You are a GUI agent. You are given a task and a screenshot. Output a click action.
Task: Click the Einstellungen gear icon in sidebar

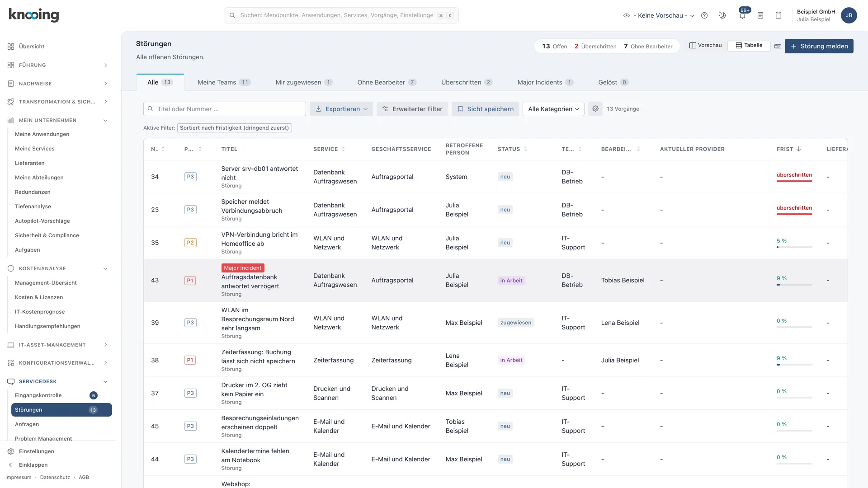11,451
